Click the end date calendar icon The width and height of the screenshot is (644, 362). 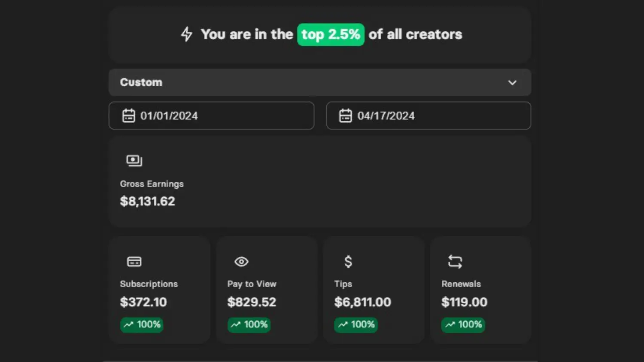[345, 115]
